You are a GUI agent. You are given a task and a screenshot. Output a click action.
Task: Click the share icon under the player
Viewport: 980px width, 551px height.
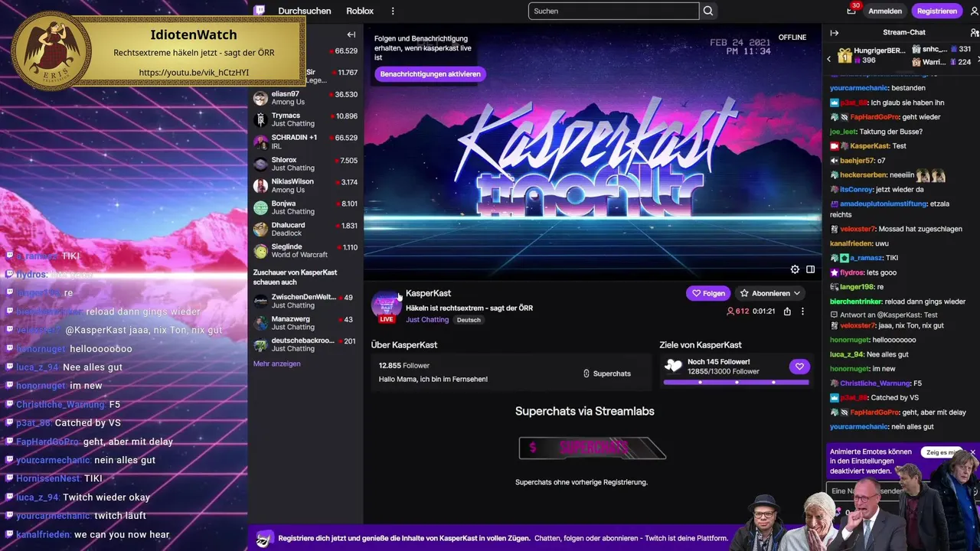click(787, 311)
